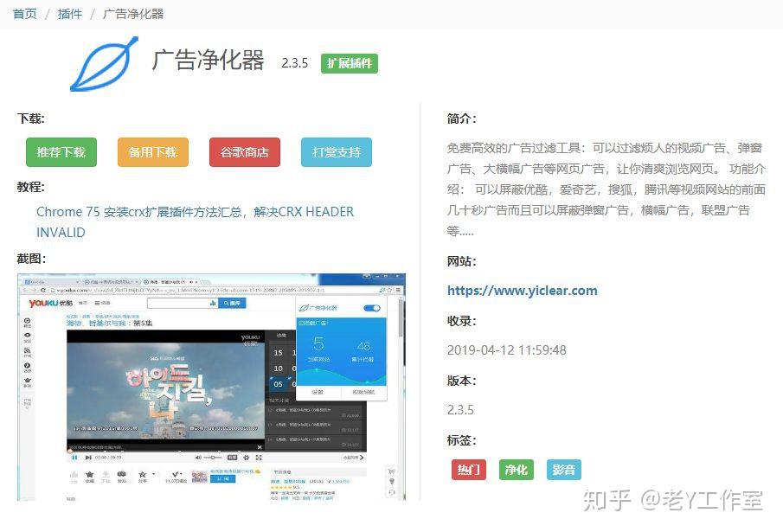
Task: Select the green 净化 tag
Action: point(517,470)
